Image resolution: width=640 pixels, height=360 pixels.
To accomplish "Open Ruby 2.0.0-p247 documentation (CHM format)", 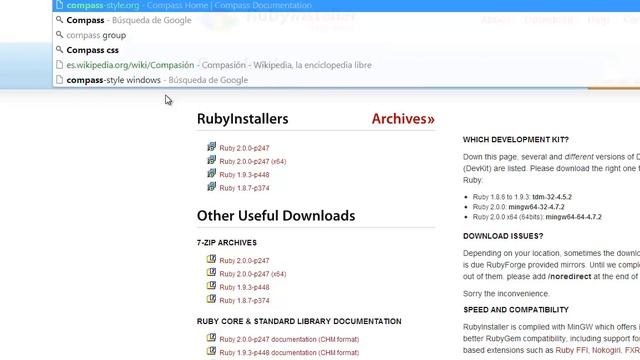I will [289, 340].
